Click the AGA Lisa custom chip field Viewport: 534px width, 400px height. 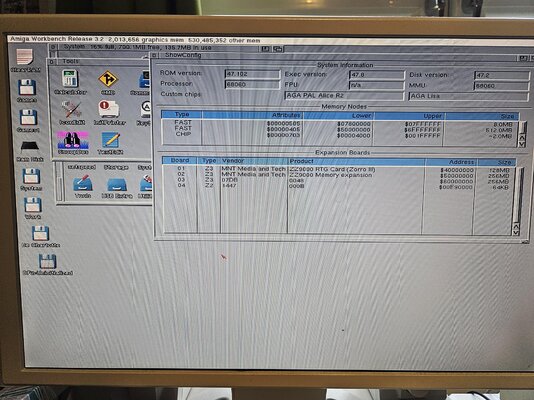click(469, 96)
